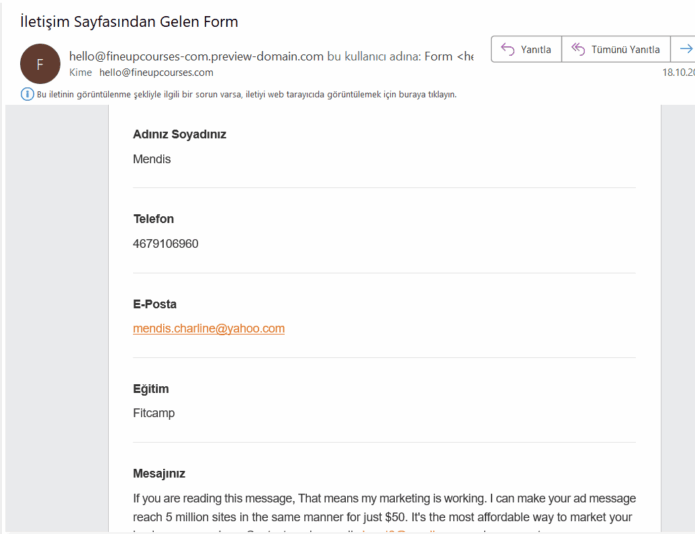The height and width of the screenshot is (534, 695).
Task: Click the sender avatar circle "F"
Action: click(40, 64)
